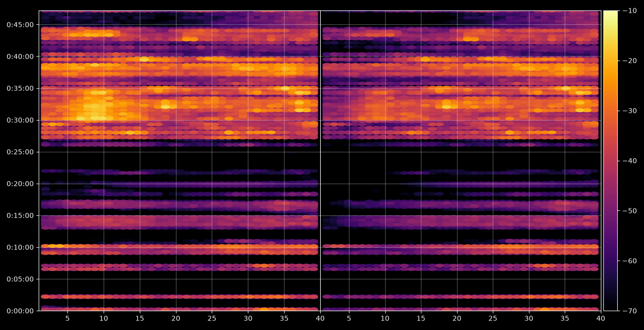This screenshot has height=330, width=644.
Task: Click the left heatmap plot area
Action: (x=179, y=161)
